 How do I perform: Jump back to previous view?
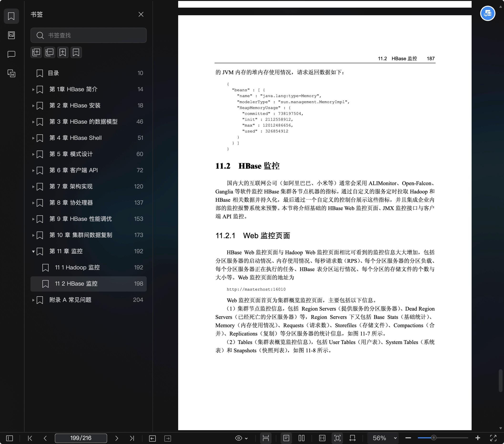point(152,438)
